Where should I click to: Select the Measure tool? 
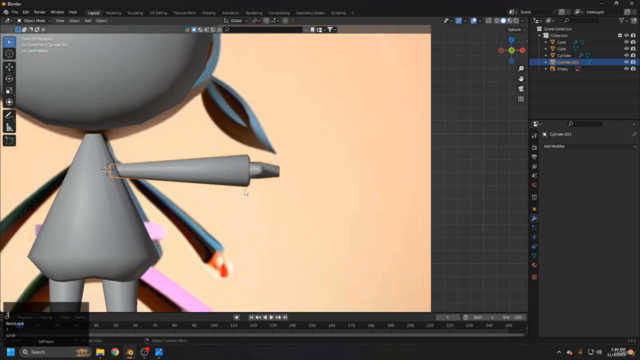click(x=9, y=128)
